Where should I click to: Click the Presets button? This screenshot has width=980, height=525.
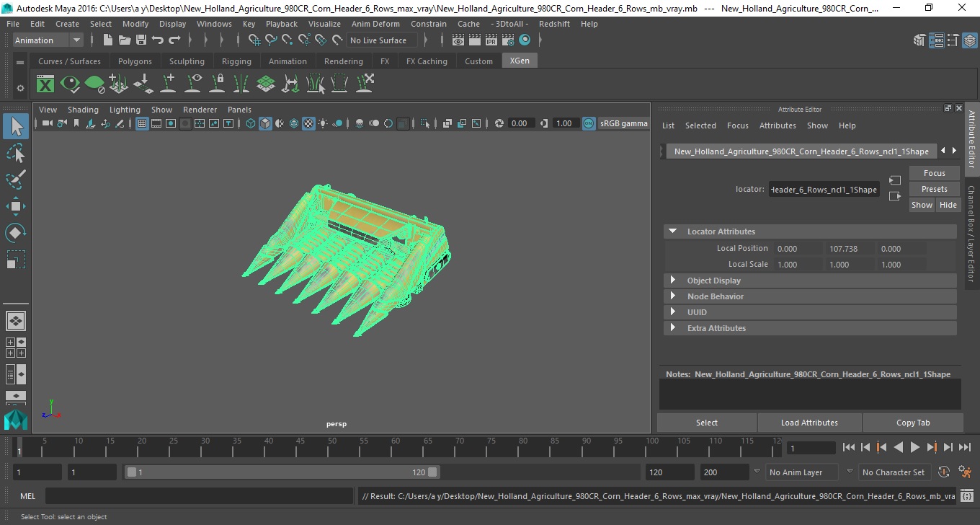coord(934,189)
